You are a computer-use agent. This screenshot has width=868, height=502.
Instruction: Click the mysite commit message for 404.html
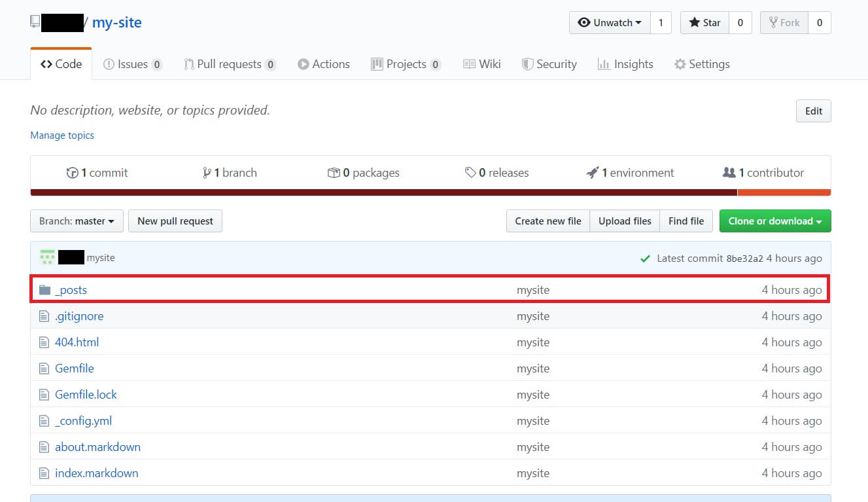coord(533,342)
